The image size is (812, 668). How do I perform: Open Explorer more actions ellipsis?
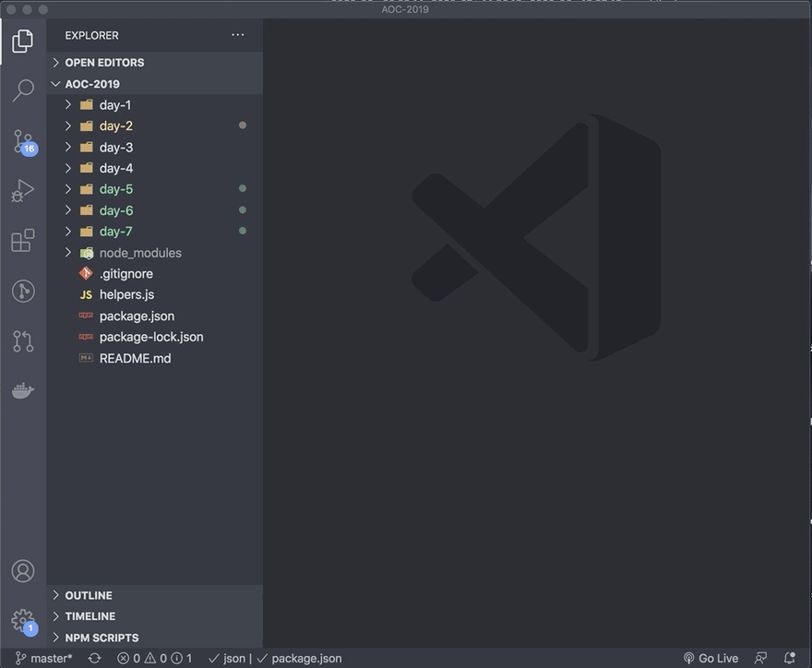[238, 35]
